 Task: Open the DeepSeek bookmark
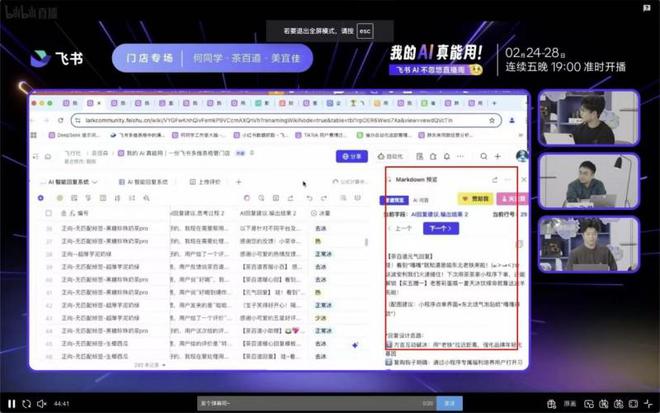click(x=74, y=135)
